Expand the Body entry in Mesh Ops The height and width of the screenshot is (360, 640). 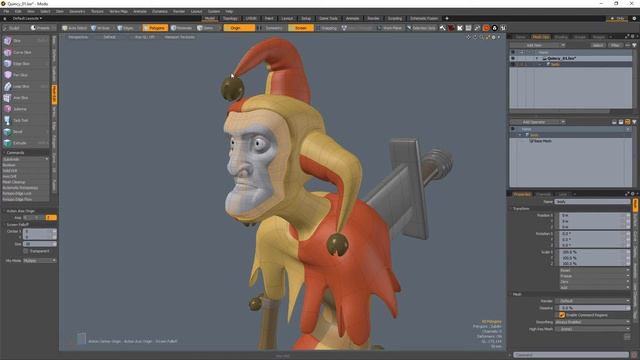(520, 135)
